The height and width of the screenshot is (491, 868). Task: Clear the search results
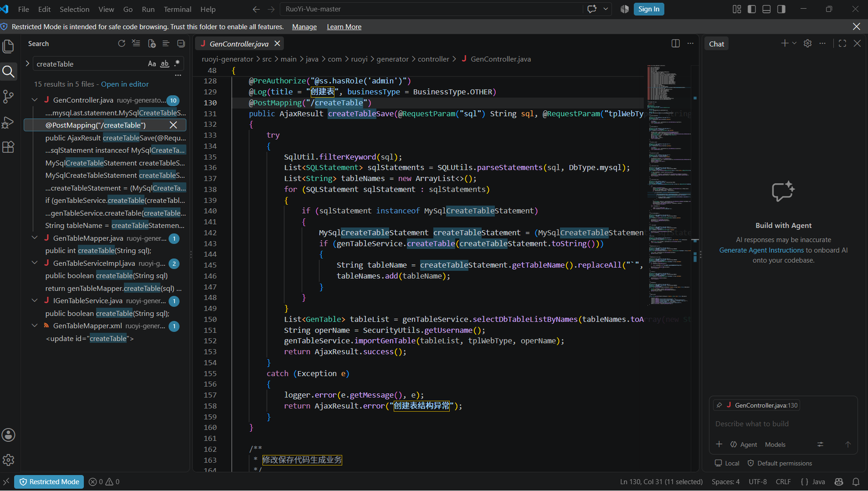pyautogui.click(x=136, y=43)
